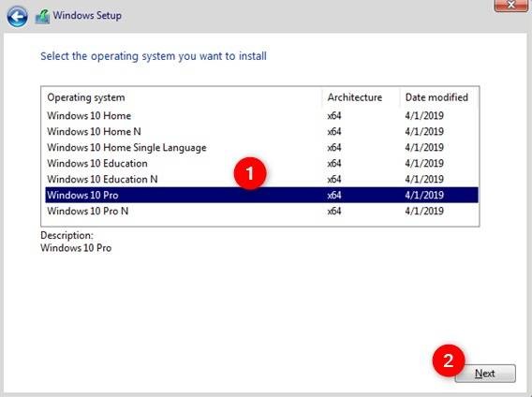Screen dimensions: 532x397
Task: Close the Windows Setup window
Action: coord(511,5)
